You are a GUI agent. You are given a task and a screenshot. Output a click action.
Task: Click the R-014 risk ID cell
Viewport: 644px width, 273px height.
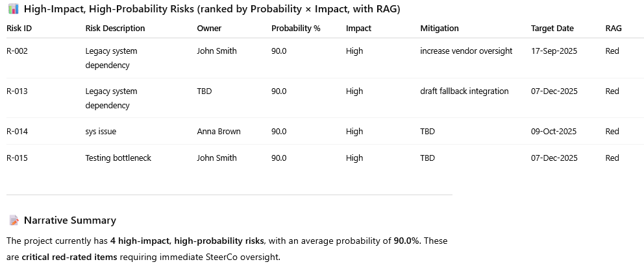(x=18, y=132)
